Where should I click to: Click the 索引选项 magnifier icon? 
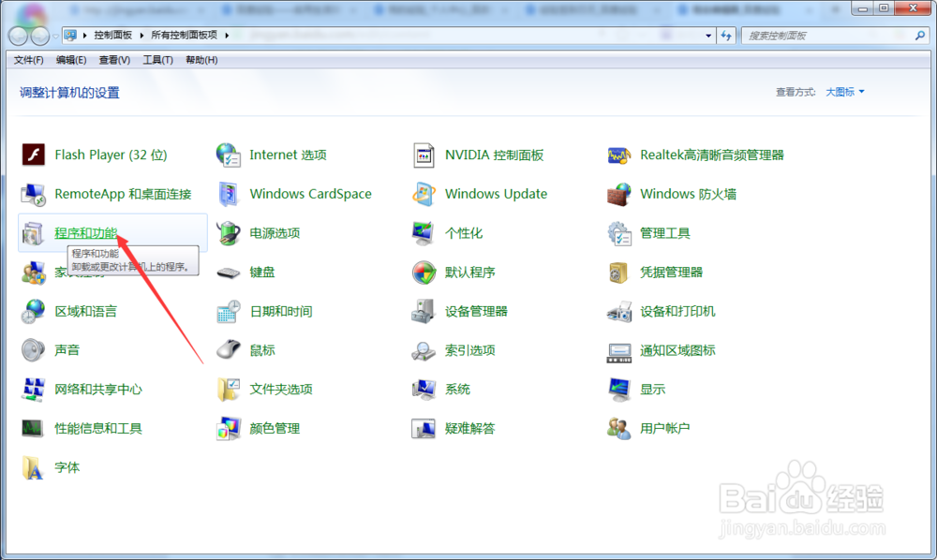point(424,350)
